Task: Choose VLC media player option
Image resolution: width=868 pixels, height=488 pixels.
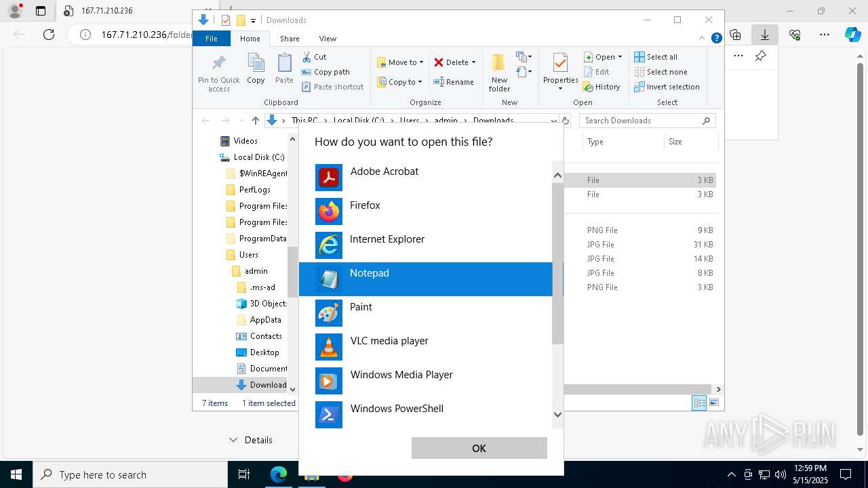Action: pyautogui.click(x=425, y=347)
